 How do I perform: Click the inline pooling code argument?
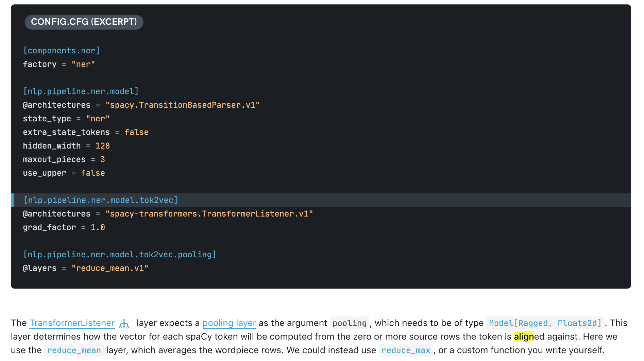(x=350, y=323)
